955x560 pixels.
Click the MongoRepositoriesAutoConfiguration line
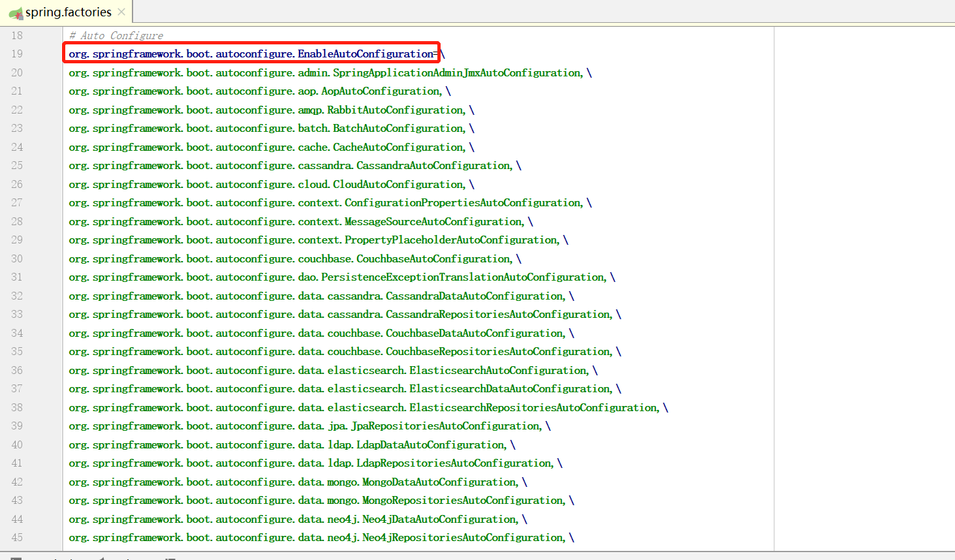pyautogui.click(x=322, y=500)
